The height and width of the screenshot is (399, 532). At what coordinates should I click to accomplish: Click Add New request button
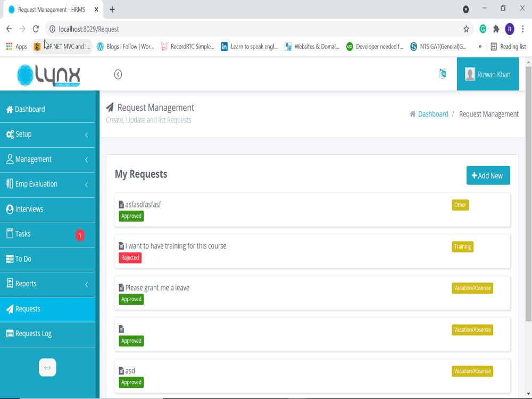(488, 176)
